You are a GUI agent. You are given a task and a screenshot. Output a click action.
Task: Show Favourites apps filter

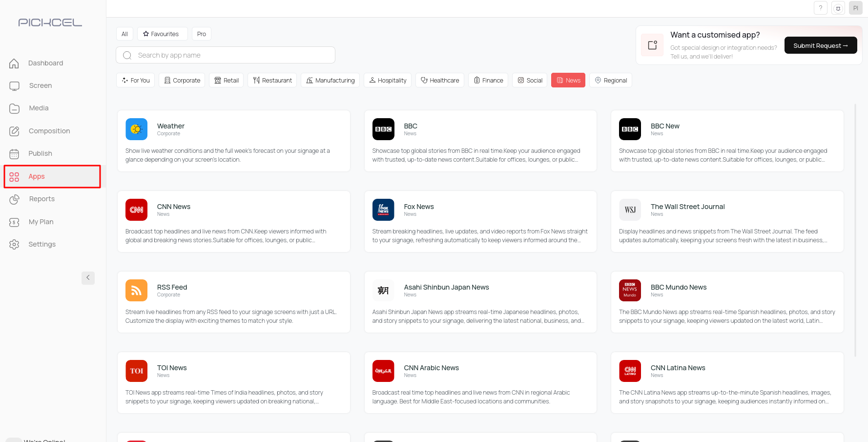[x=162, y=34]
